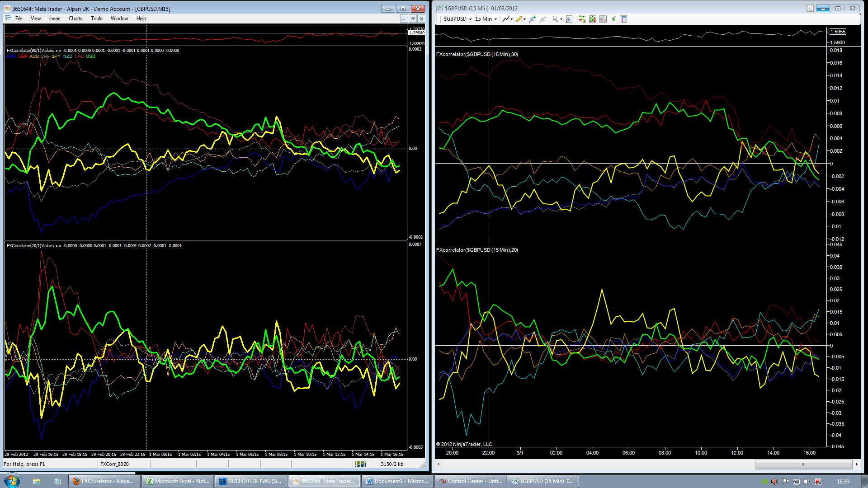
Task: Click the right arrow of NinjaTrader scrollbar
Action: (x=856, y=464)
